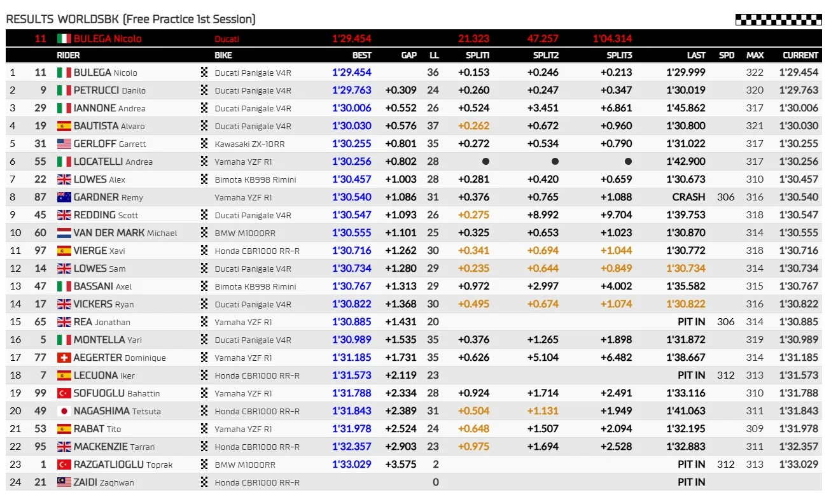Click the SPLIT1 column header
831x504 pixels.
tap(477, 55)
